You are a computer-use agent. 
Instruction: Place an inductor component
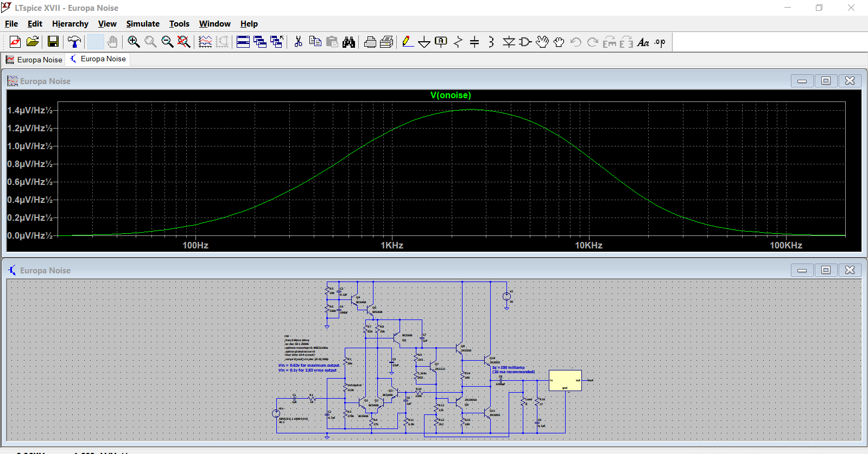coord(491,42)
